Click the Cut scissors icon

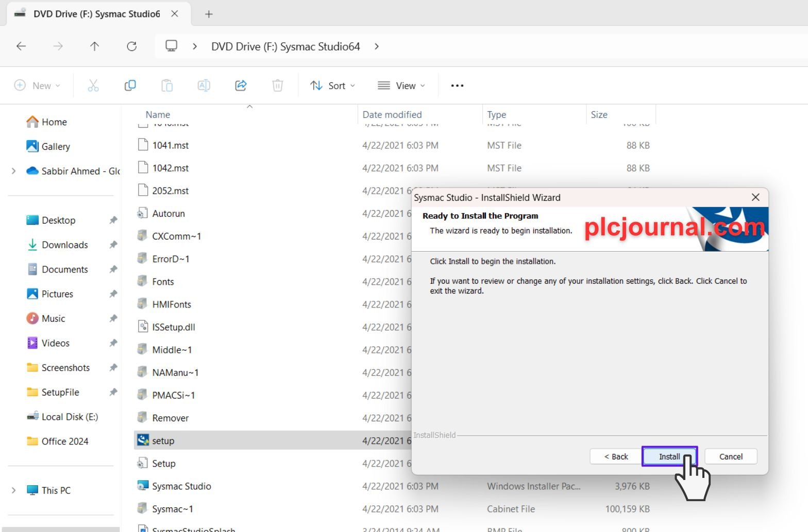tap(93, 85)
